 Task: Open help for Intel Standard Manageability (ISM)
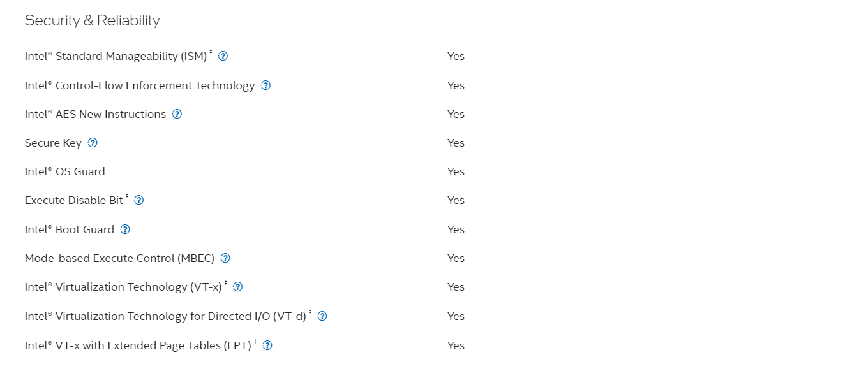(223, 56)
